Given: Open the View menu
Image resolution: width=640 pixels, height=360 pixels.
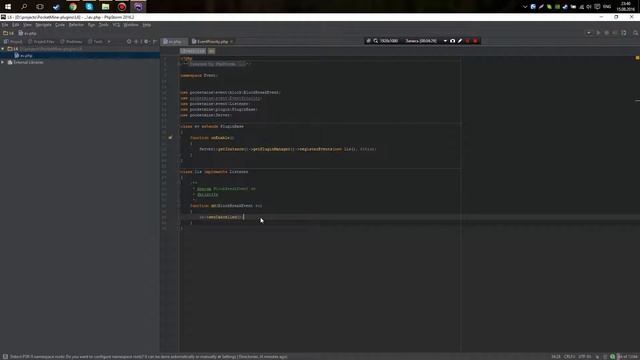Looking at the screenshot, I should 27,25.
